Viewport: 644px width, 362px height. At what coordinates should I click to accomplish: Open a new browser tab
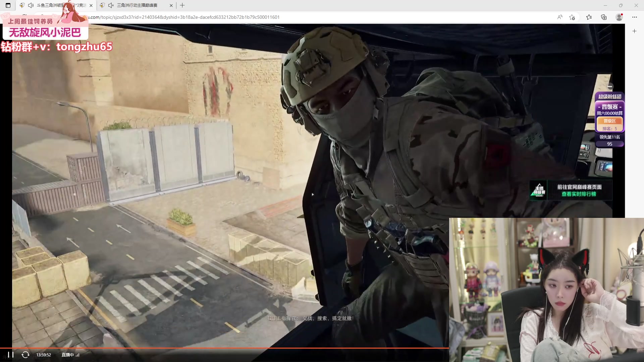click(182, 5)
